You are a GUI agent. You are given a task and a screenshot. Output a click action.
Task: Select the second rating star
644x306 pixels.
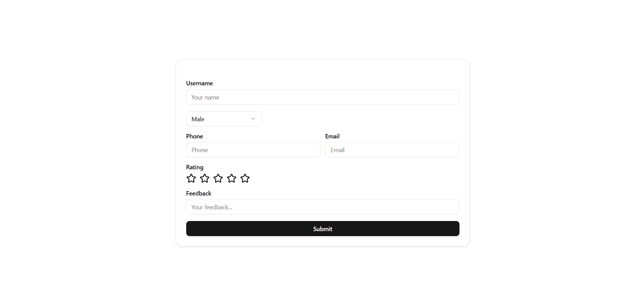(205, 178)
